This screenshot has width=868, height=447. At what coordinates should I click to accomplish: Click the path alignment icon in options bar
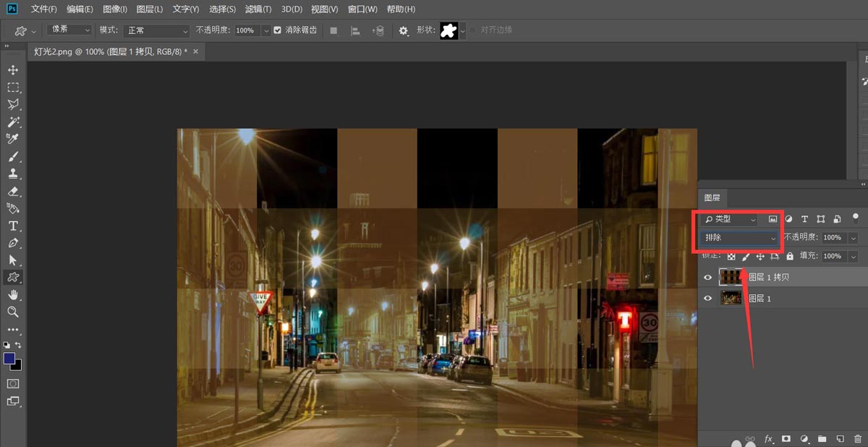pyautogui.click(x=355, y=30)
